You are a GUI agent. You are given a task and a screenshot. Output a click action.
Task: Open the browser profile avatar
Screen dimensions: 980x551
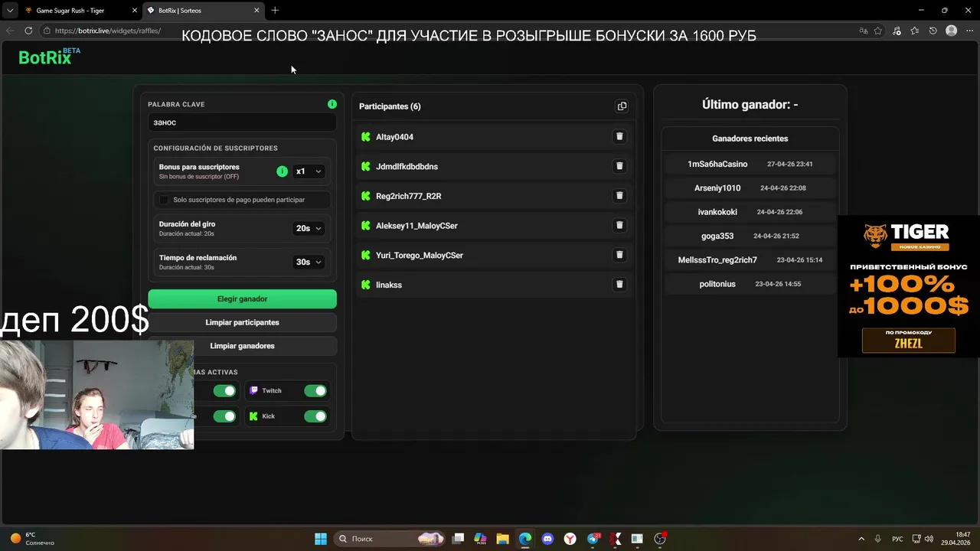[951, 31]
